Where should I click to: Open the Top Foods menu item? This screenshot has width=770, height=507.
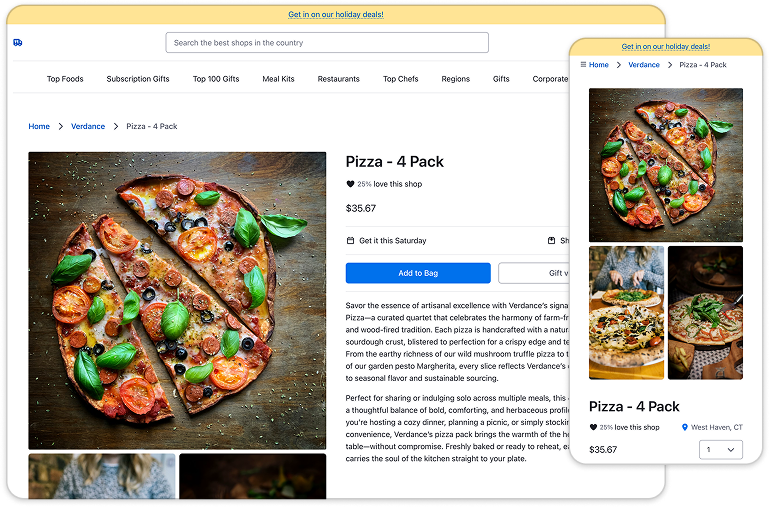pyautogui.click(x=65, y=79)
